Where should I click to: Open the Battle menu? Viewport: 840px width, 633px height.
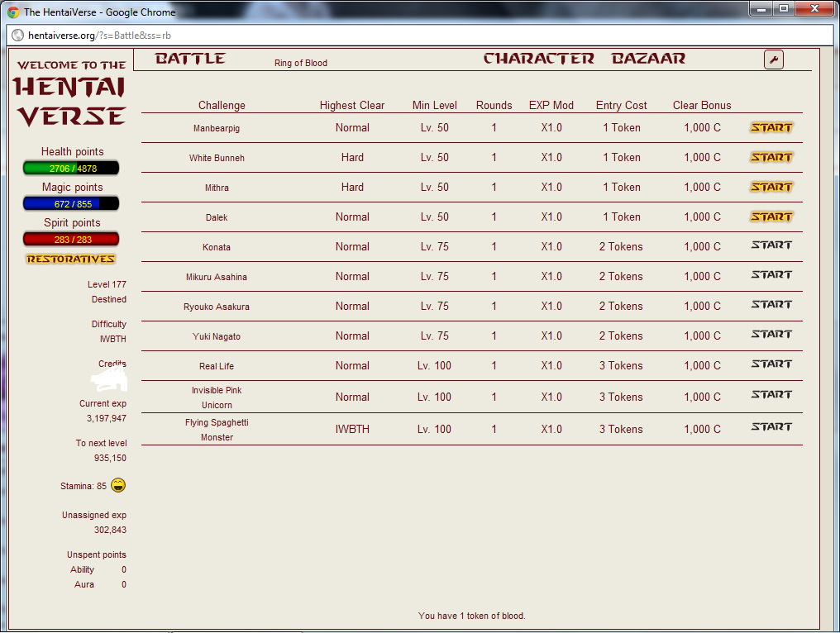190,59
